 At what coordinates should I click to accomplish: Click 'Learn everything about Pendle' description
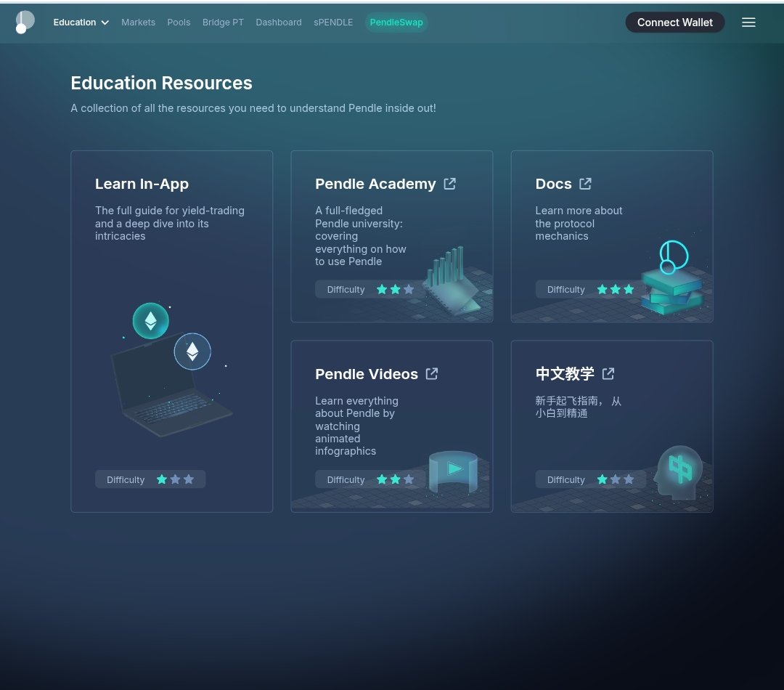356,426
